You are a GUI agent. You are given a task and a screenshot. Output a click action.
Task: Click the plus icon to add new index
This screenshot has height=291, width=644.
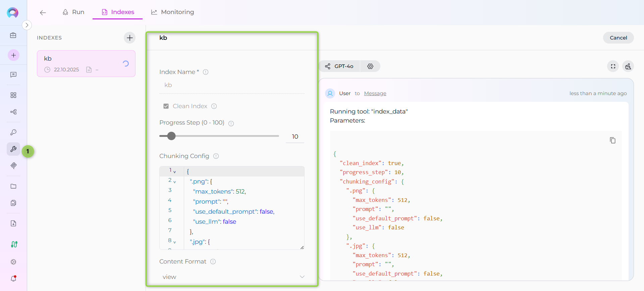coord(129,38)
